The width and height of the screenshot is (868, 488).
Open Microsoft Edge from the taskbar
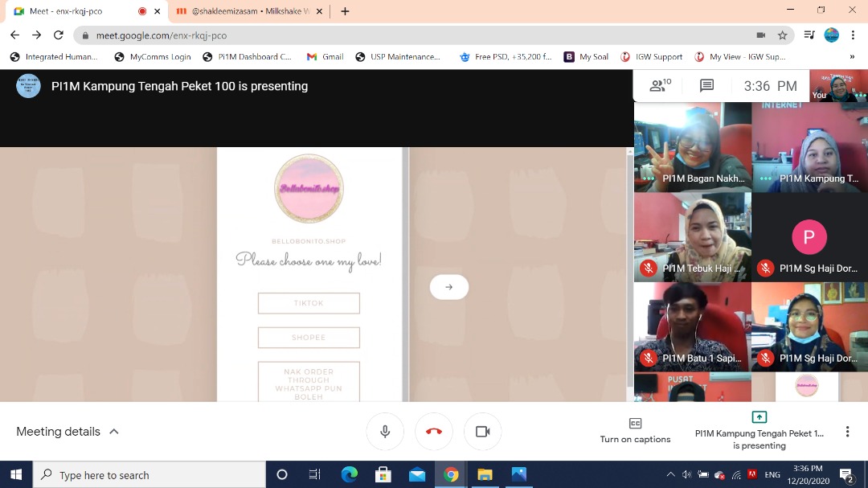(x=349, y=475)
